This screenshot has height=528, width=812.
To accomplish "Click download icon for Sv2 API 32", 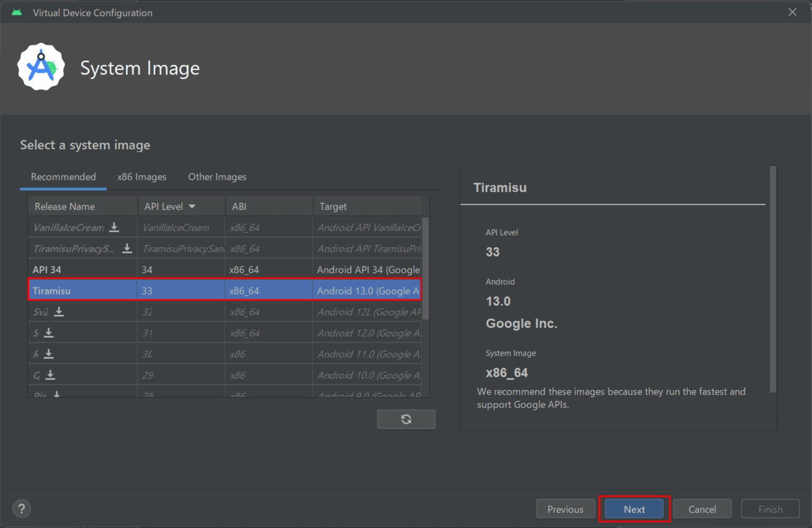I will [x=59, y=312].
